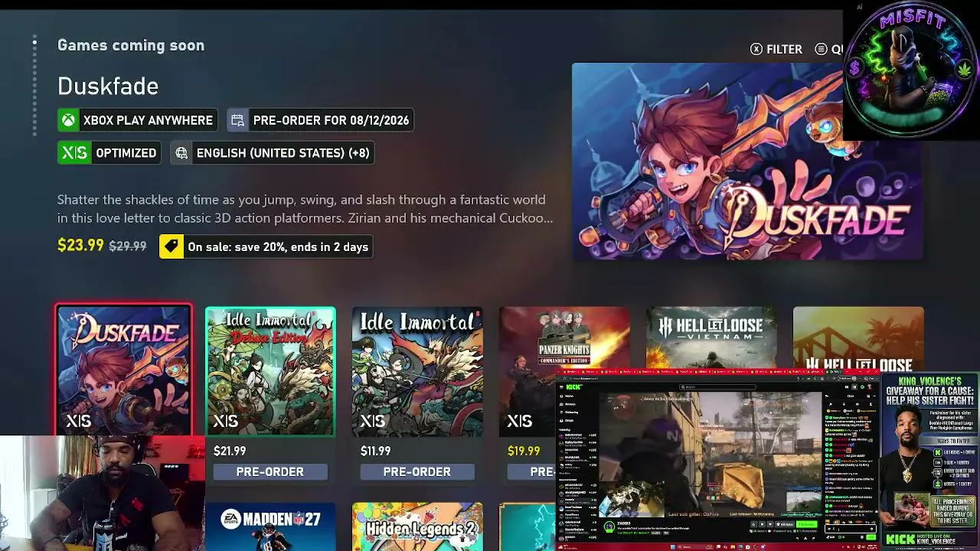Click the "PRE-ORDER FOR 08/12/2026" label

pyautogui.click(x=331, y=120)
